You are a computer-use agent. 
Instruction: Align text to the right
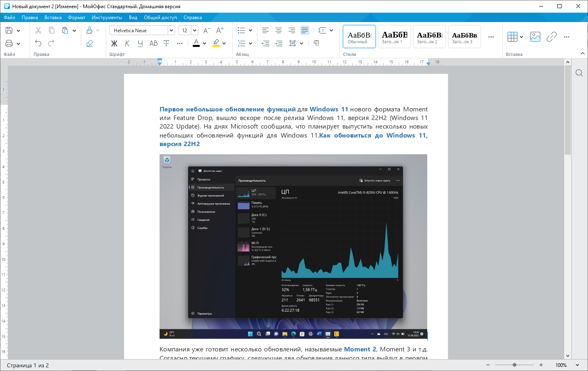292,30
